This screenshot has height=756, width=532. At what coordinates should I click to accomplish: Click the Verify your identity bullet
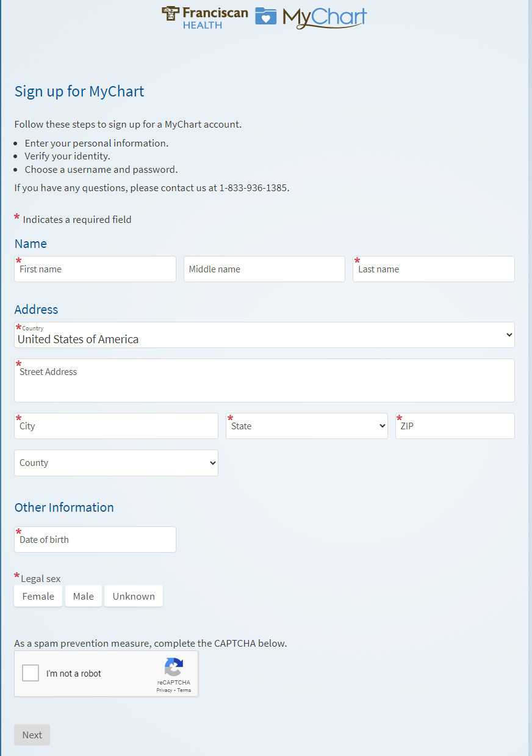pyautogui.click(x=67, y=156)
